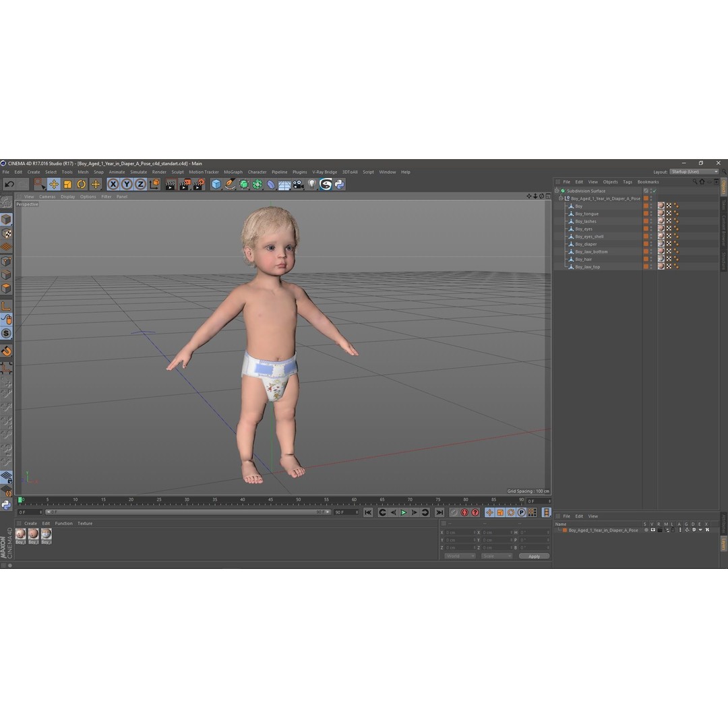Open viewport Cameras menu
Image resolution: width=728 pixels, height=728 pixels.
(x=47, y=196)
